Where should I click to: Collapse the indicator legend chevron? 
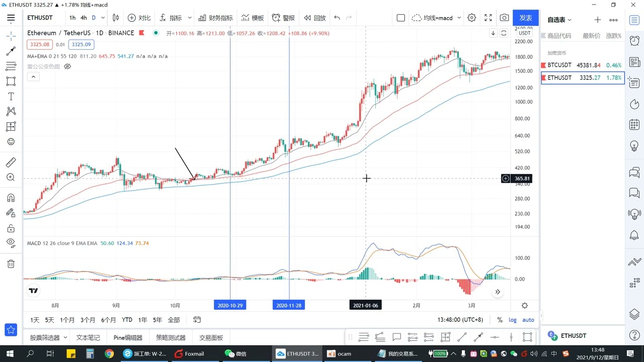(x=33, y=77)
